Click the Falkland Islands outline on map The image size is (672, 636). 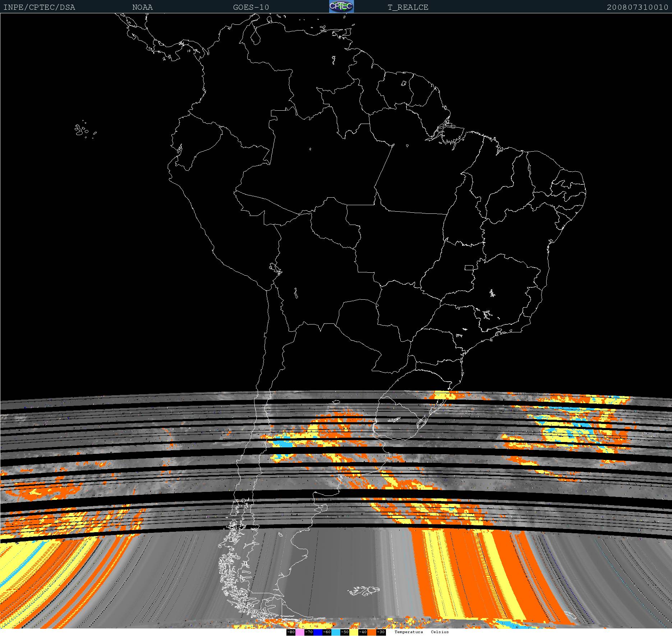tap(365, 590)
